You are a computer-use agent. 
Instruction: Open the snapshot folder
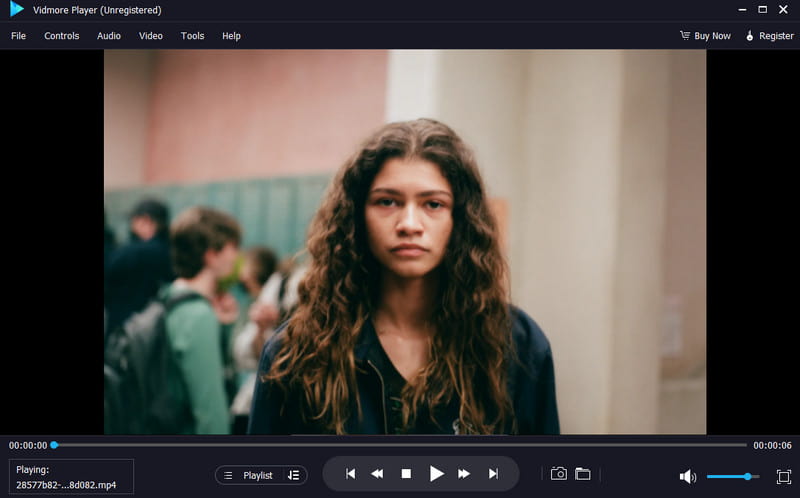tap(582, 474)
